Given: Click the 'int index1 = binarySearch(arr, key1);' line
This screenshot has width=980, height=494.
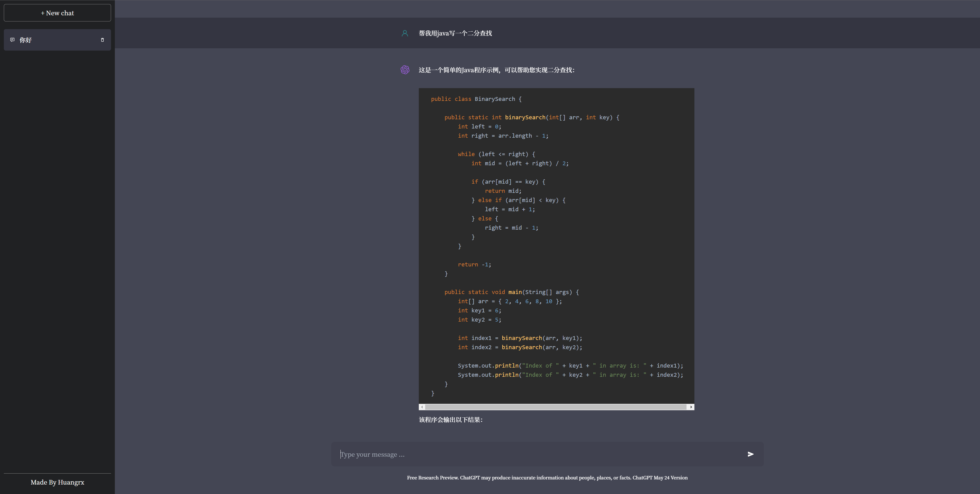Looking at the screenshot, I should coord(520,338).
